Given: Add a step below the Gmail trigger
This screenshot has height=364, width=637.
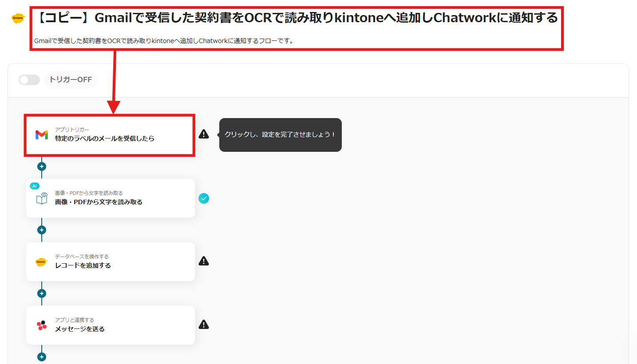Looking at the screenshot, I should [x=42, y=166].
